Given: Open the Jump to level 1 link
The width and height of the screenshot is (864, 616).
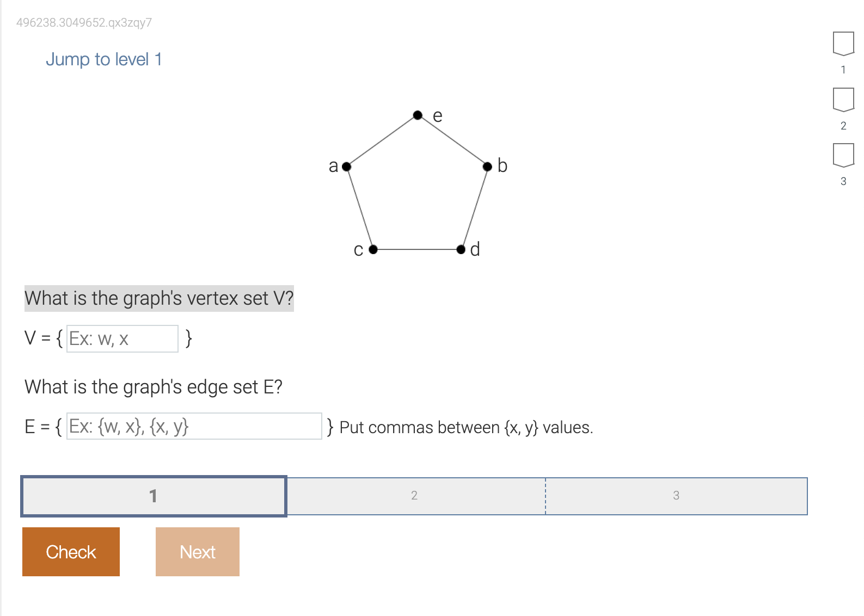Looking at the screenshot, I should click(105, 59).
